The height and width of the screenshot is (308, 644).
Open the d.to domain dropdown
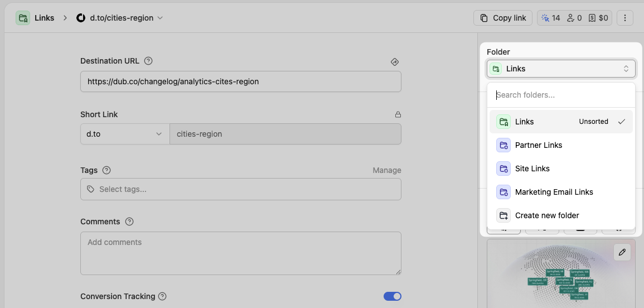coord(125,134)
